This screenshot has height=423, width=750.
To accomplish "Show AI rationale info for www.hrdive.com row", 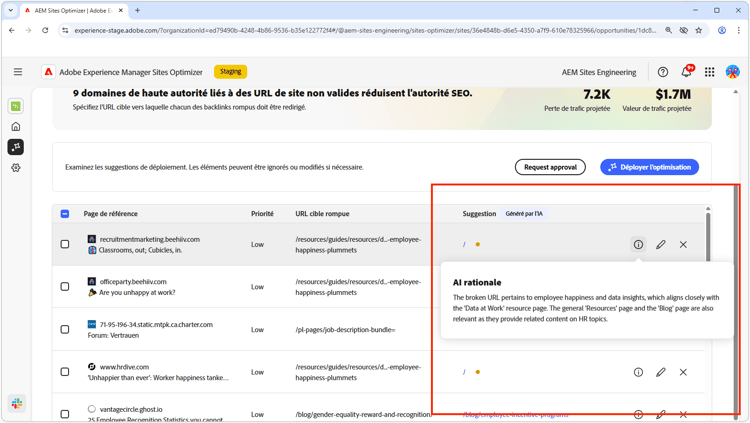I will point(638,372).
